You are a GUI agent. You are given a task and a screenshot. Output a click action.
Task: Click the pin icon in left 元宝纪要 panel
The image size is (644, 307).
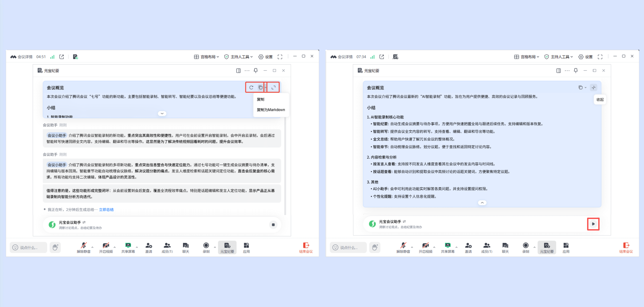pyautogui.click(x=256, y=71)
